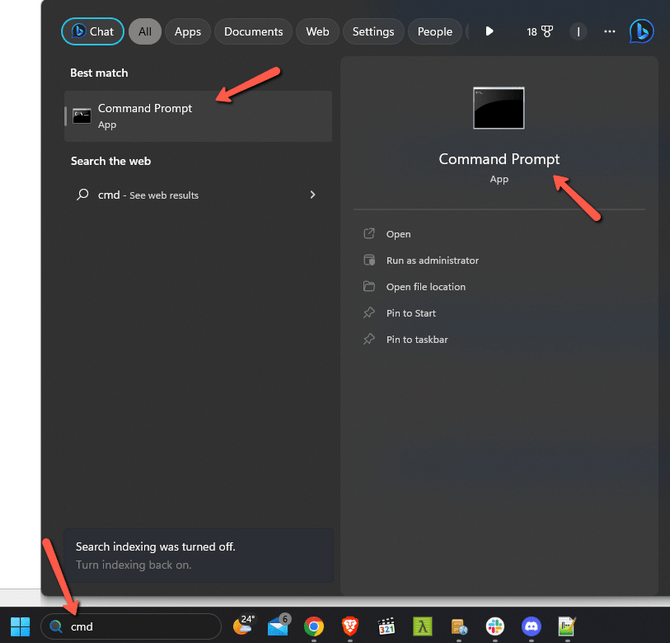
Task: Open the weather widget showing 24°
Action: click(243, 627)
